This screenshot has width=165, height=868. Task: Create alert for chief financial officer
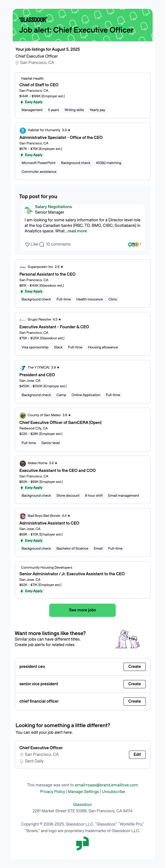(x=134, y=701)
